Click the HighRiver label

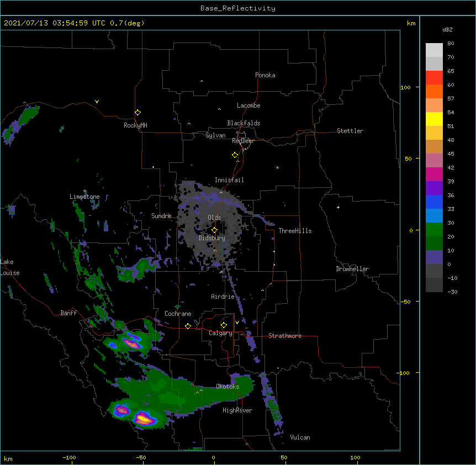[237, 410]
